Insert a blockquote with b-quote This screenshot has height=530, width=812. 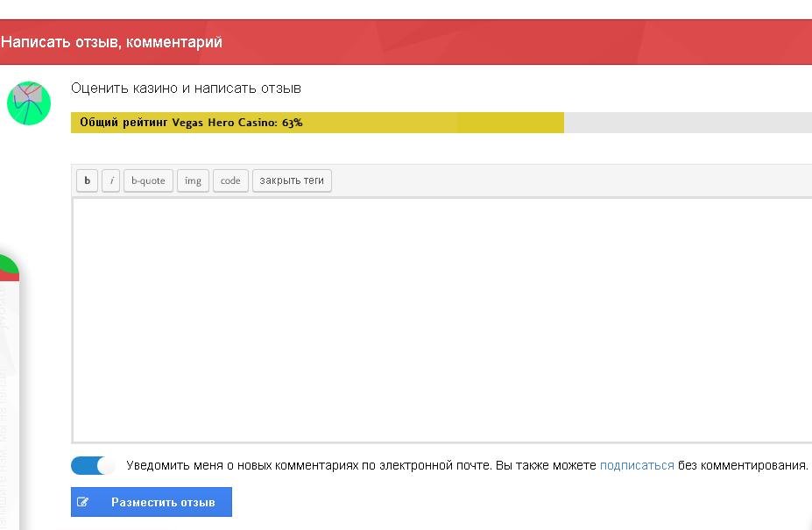click(x=148, y=180)
